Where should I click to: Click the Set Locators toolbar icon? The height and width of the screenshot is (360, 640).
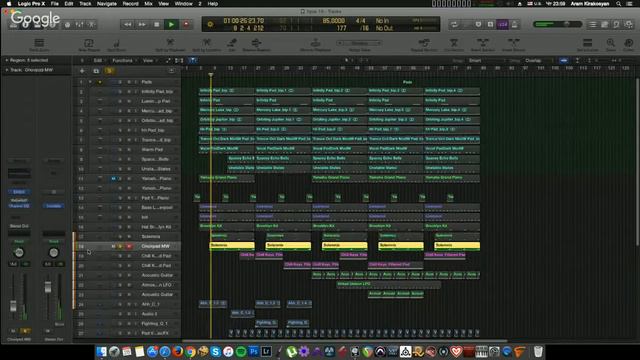pos(587,44)
